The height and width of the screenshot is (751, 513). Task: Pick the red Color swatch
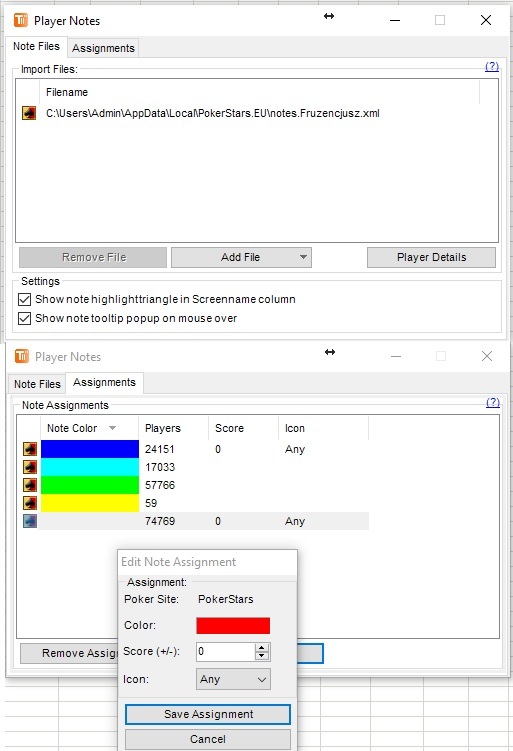(x=233, y=626)
